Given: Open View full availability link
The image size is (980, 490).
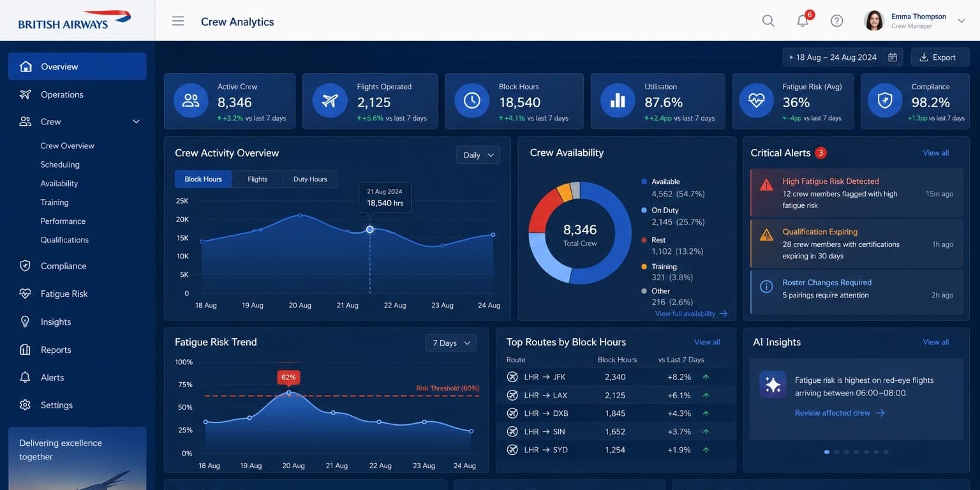Looking at the screenshot, I should click(691, 314).
